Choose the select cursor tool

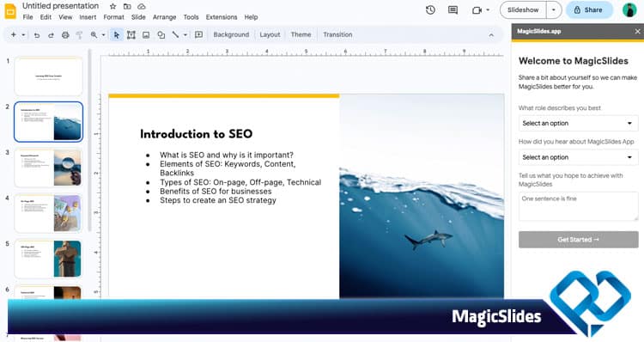pos(116,35)
